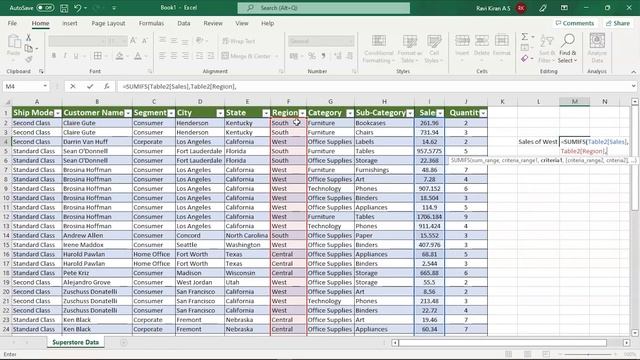Viewport: 640px width, 360px height.
Task: Open the View tab
Action: coord(242,23)
